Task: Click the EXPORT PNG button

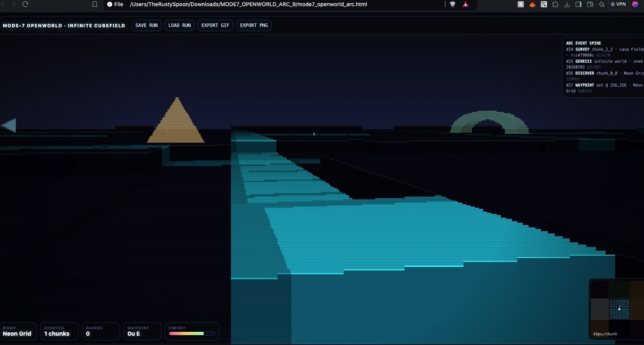Action: [254, 26]
